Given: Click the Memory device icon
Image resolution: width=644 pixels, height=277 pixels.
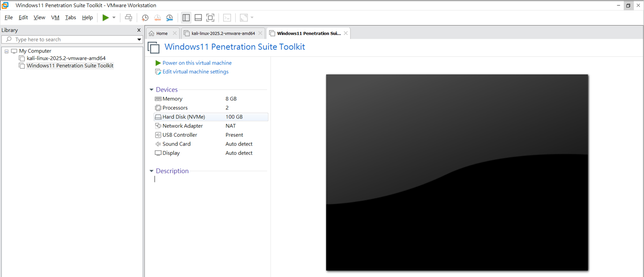Looking at the screenshot, I should tap(158, 99).
